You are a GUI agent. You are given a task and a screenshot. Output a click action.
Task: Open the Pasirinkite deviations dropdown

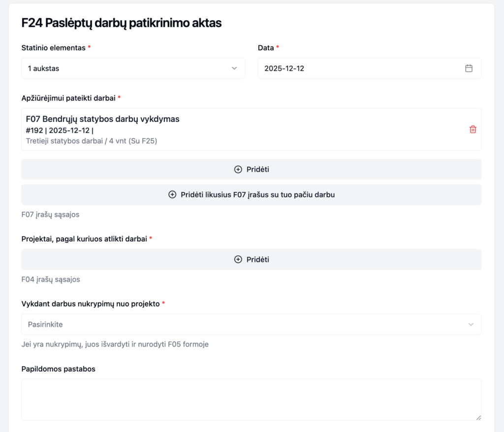point(246,324)
